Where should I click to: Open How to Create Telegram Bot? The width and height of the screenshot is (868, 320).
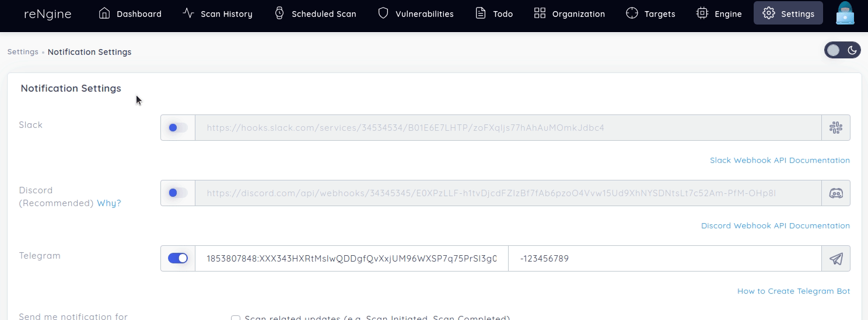(793, 291)
